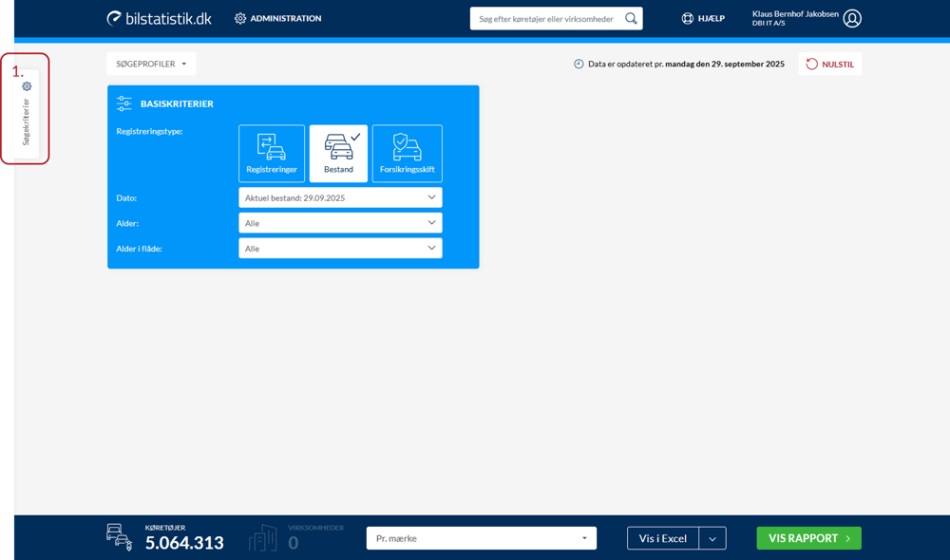Select Forsikringsskift registration type
The image size is (950, 560).
pos(407,153)
